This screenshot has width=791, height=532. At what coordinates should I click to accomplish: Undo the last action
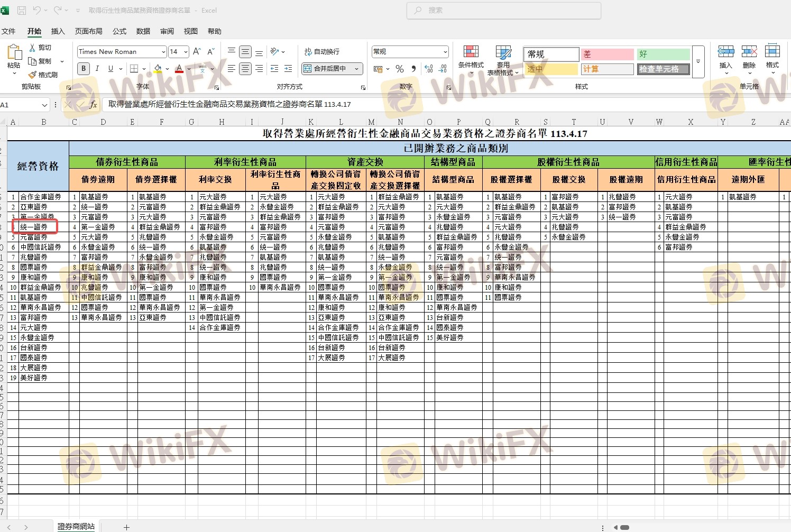(36, 10)
